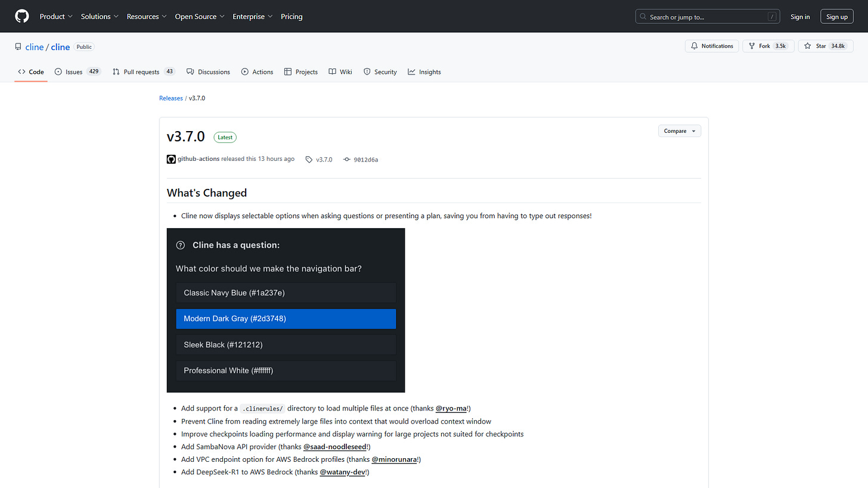Open the GitHub homepage logo
The height and width of the screenshot is (488, 868).
pyautogui.click(x=22, y=16)
